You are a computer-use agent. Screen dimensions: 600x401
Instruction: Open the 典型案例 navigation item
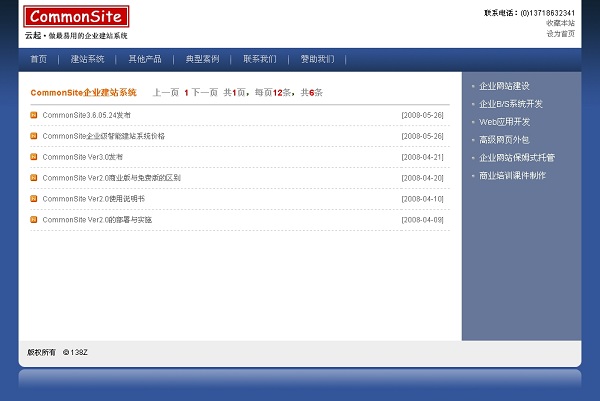pos(202,59)
